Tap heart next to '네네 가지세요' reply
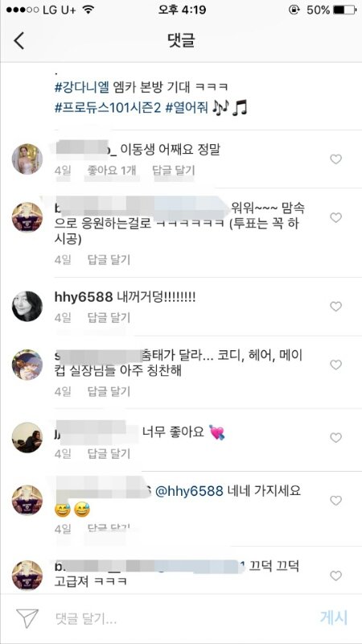This screenshot has width=362, height=644. point(335,501)
